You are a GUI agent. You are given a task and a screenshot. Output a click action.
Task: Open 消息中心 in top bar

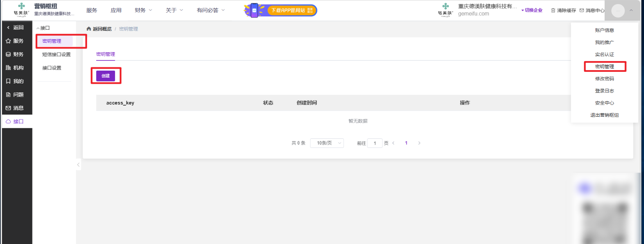592,10
